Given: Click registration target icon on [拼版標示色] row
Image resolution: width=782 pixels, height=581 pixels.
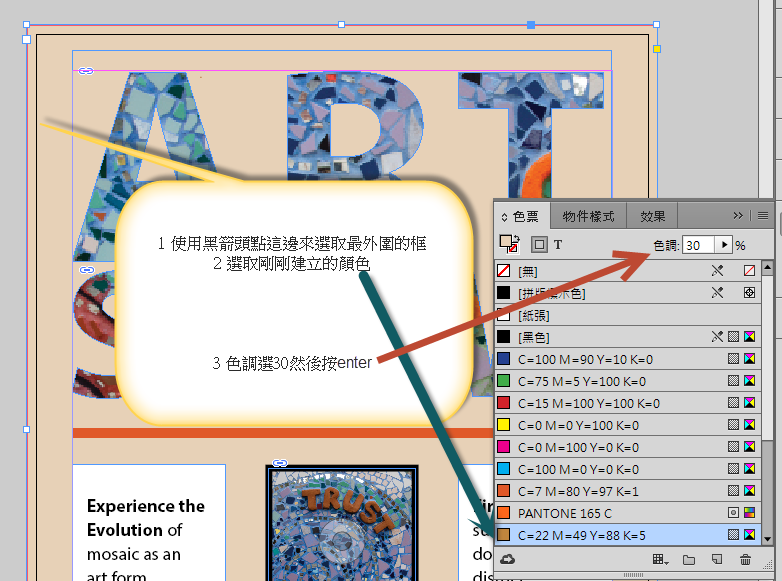Looking at the screenshot, I should tap(749, 292).
